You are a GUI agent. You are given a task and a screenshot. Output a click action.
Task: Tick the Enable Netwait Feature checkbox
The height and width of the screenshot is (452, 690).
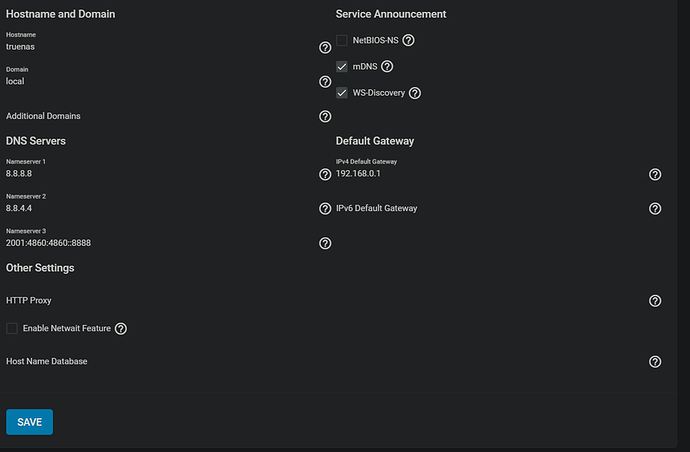click(12, 328)
